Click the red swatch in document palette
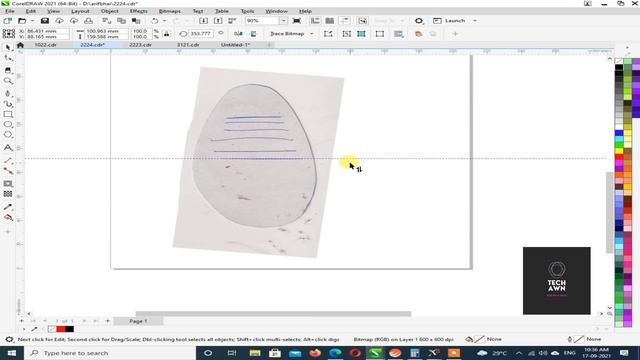640x360 pixels. (x=61, y=329)
